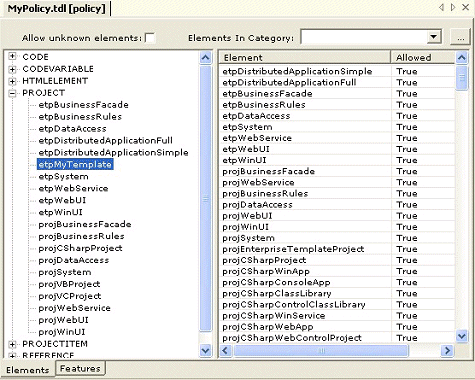Select etpBusinessRules in the tree
475x380 pixels.
[x=80, y=117]
